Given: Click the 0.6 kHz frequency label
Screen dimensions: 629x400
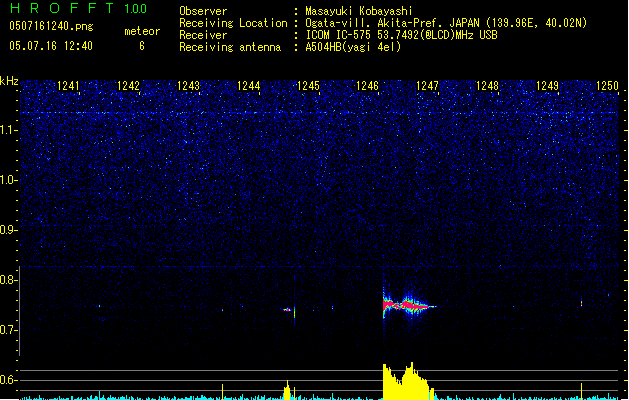Looking at the screenshot, I should pos(9,380).
